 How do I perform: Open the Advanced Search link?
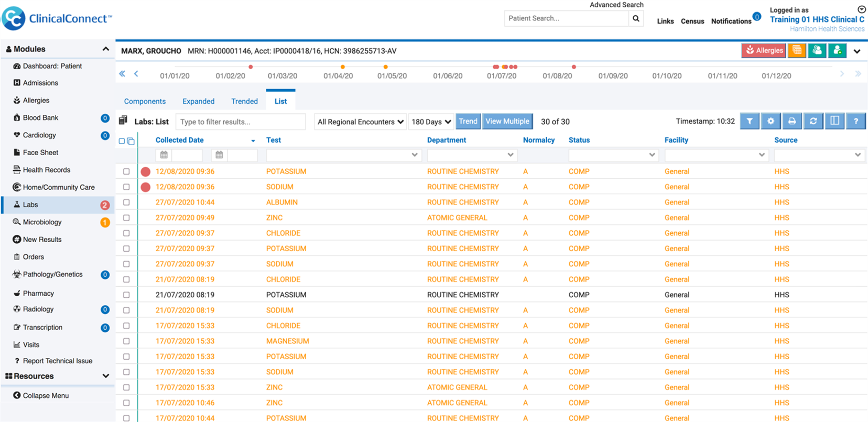tap(616, 5)
